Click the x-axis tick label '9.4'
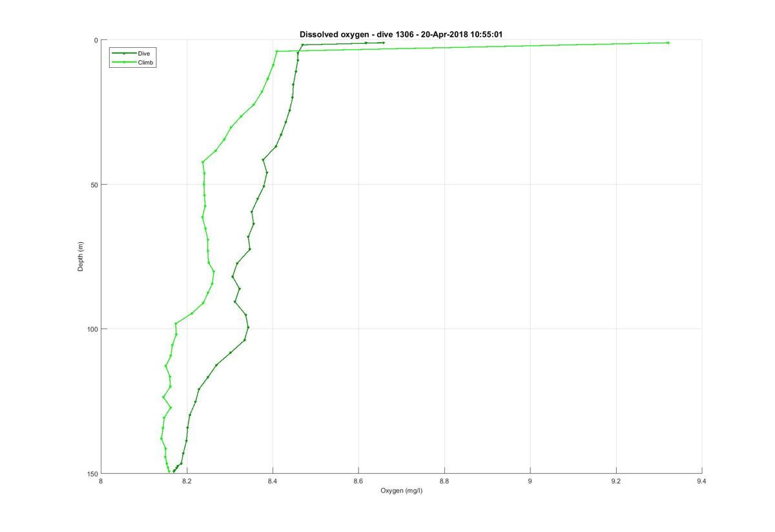The image size is (775, 532). [x=702, y=481]
